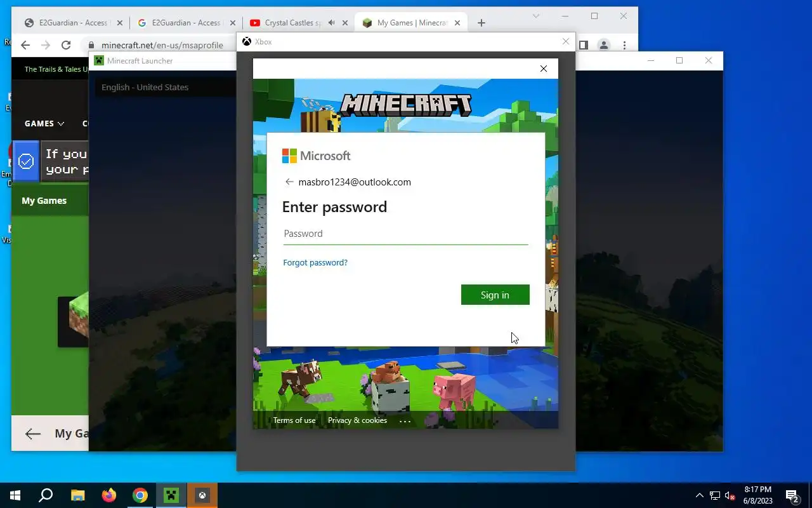Click the address bar URL minecraft.net

[x=162, y=45]
